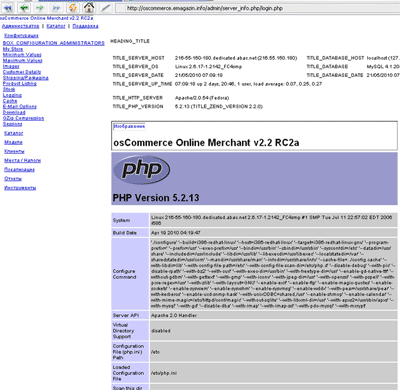The height and width of the screenshot is (390, 400).
Task: Open Minimum Values configuration link
Action: point(22,55)
